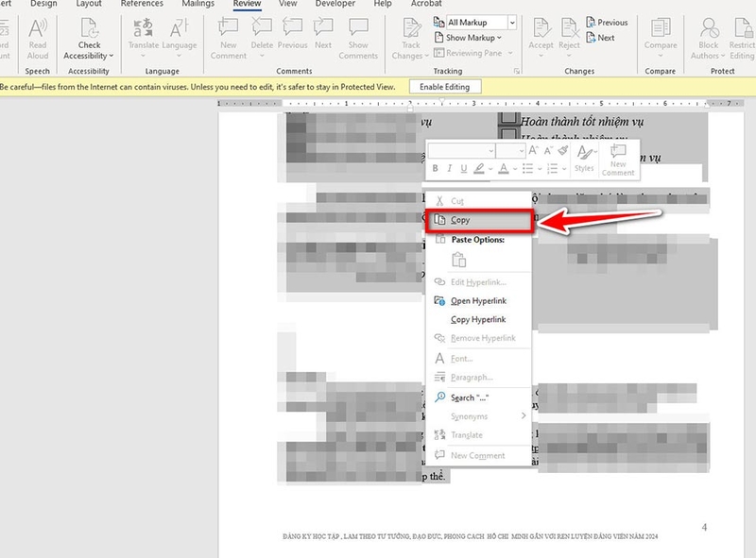Open the All Markup dropdown

tap(512, 22)
